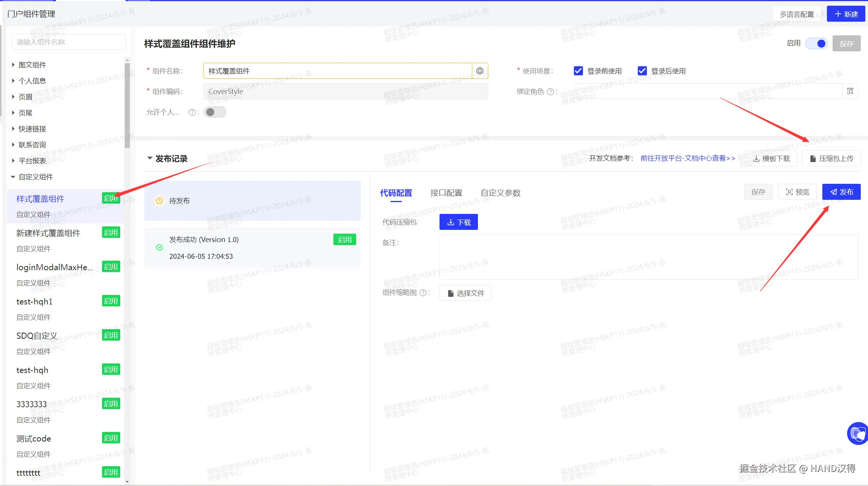Image resolution: width=868 pixels, height=486 pixels.
Task: Click globe icon in 组件名称 field
Action: [x=480, y=71]
